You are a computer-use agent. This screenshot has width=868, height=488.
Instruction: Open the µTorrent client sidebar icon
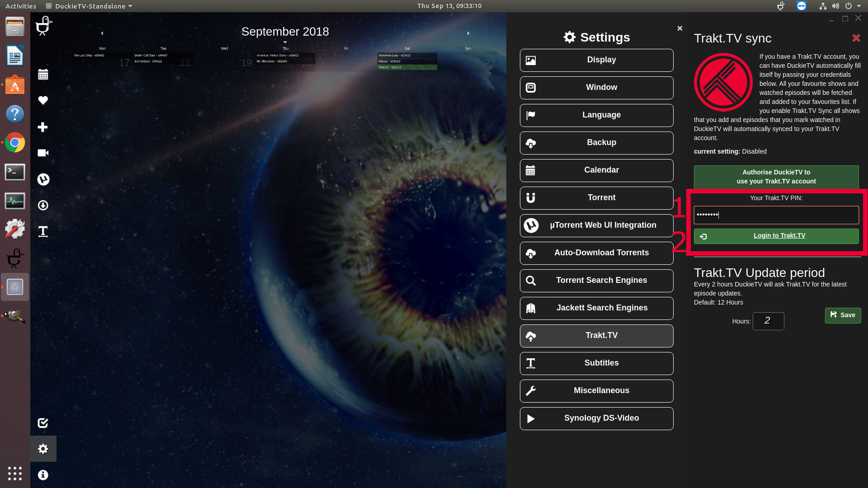pos(43,179)
